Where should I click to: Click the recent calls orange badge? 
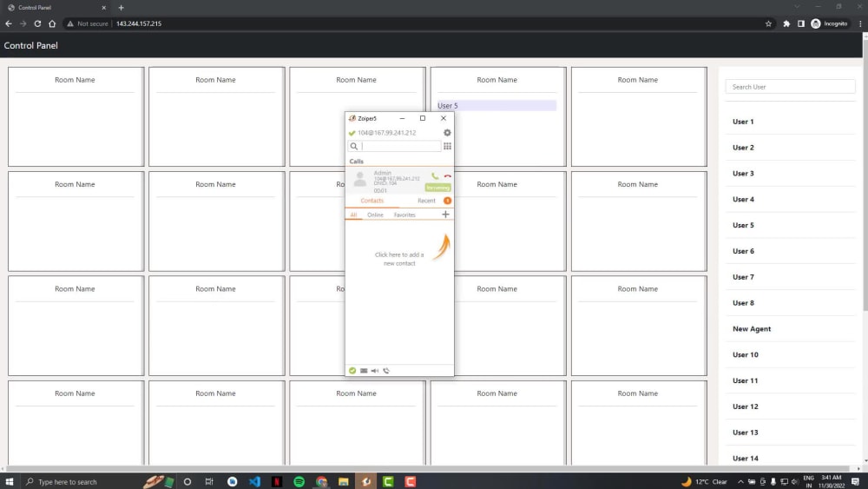[447, 201]
